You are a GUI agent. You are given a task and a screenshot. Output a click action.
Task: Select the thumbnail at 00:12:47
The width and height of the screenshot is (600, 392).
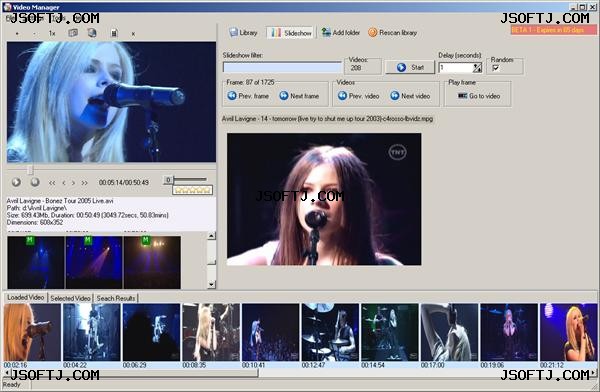(x=330, y=332)
